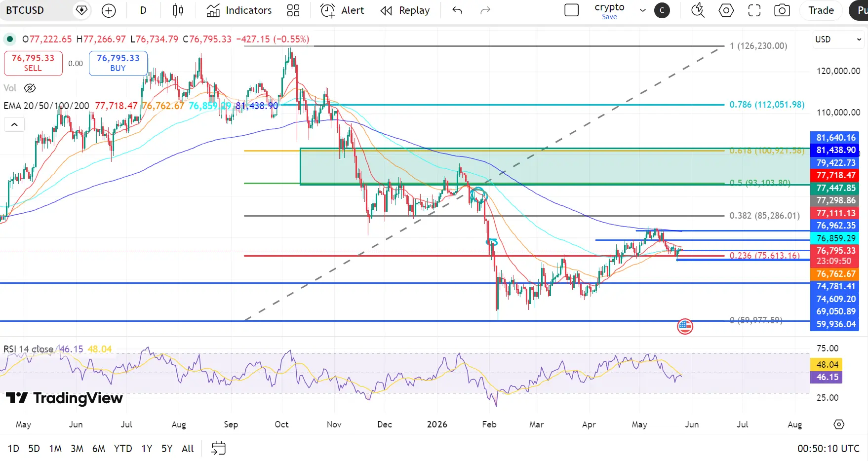Click the 76,859.29 cyan price label
The image size is (868, 461).
[835, 238]
